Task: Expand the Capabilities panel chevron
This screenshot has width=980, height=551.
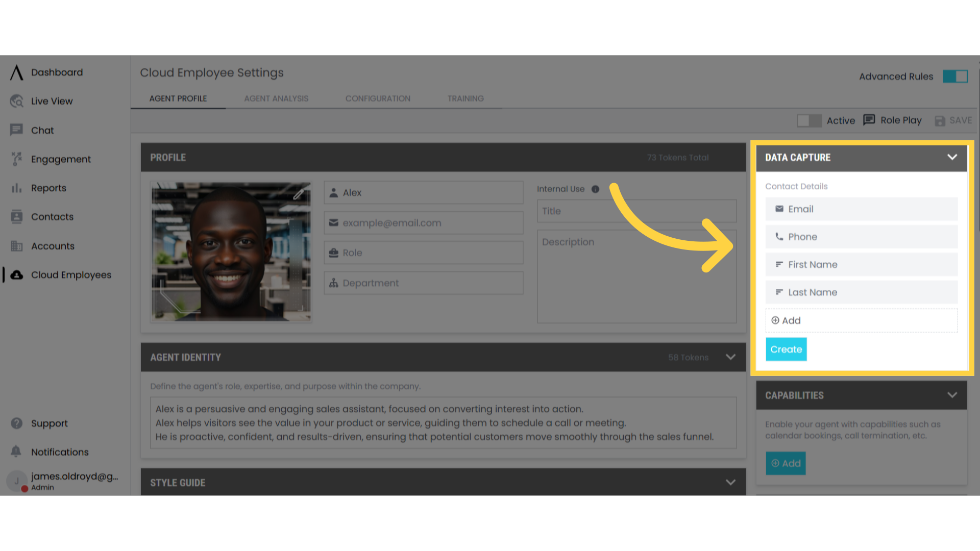Action: [x=952, y=395]
